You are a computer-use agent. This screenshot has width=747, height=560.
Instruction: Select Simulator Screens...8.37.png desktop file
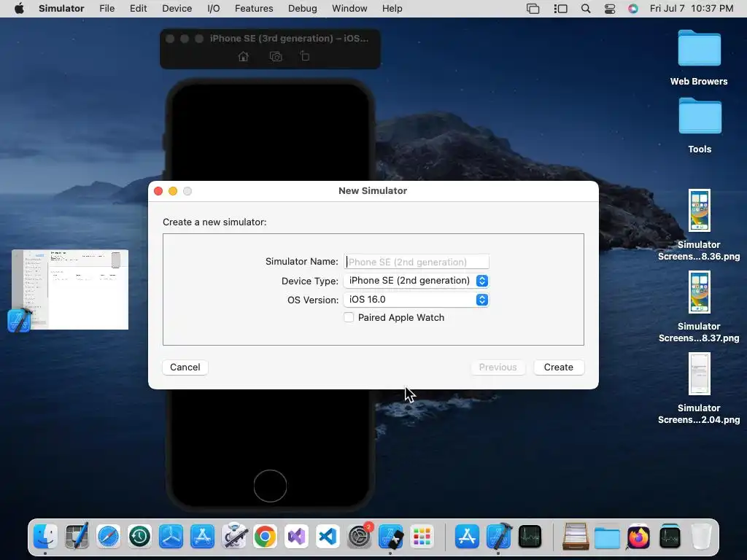tap(699, 307)
